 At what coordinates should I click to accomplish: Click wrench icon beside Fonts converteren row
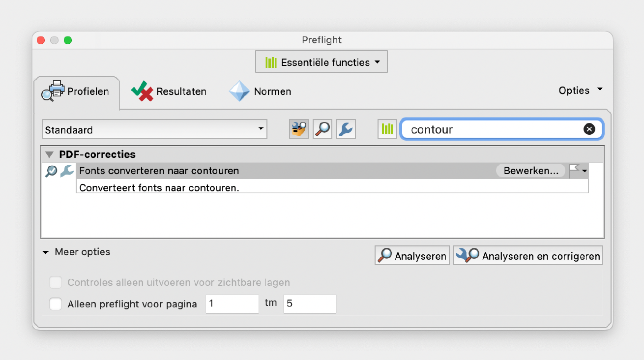67,171
